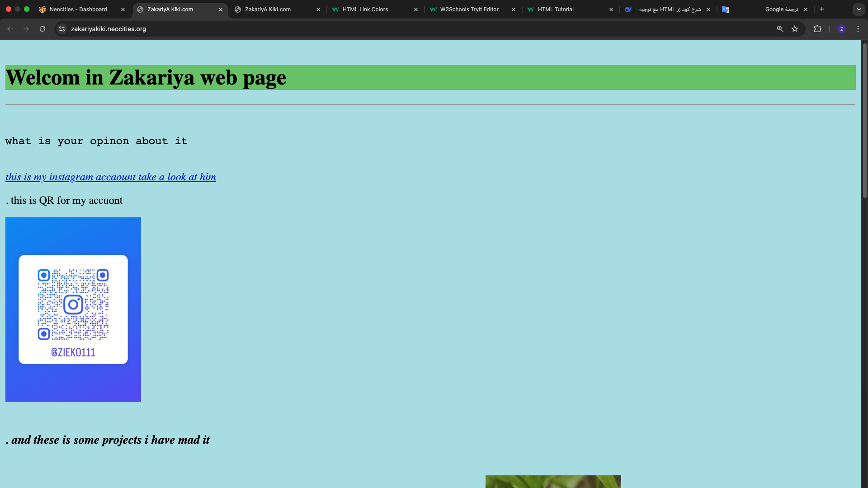Screen dimensions: 868x488
Task: Click the Instagram QR code image
Action: coord(73,310)
